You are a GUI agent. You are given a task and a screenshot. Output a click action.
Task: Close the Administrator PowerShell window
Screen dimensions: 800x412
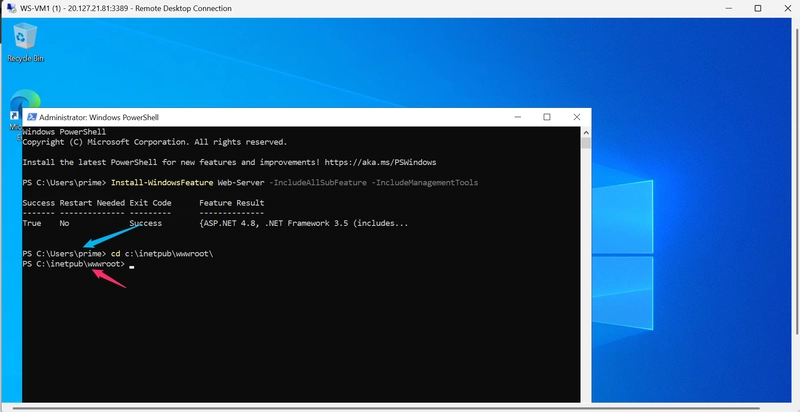point(577,117)
